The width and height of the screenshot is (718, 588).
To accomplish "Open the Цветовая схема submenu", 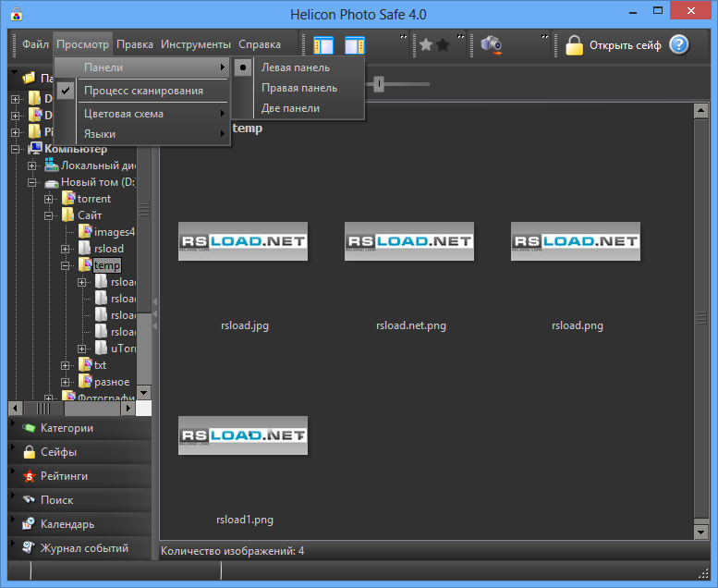I will [143, 114].
